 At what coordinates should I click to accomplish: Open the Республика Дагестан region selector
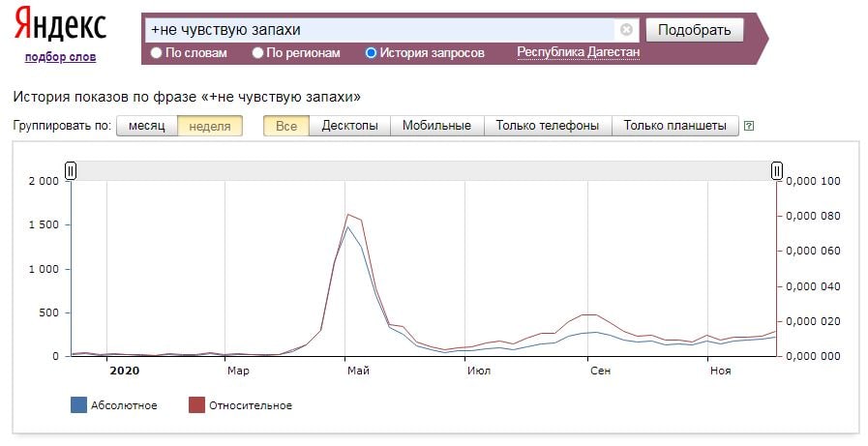tap(579, 52)
